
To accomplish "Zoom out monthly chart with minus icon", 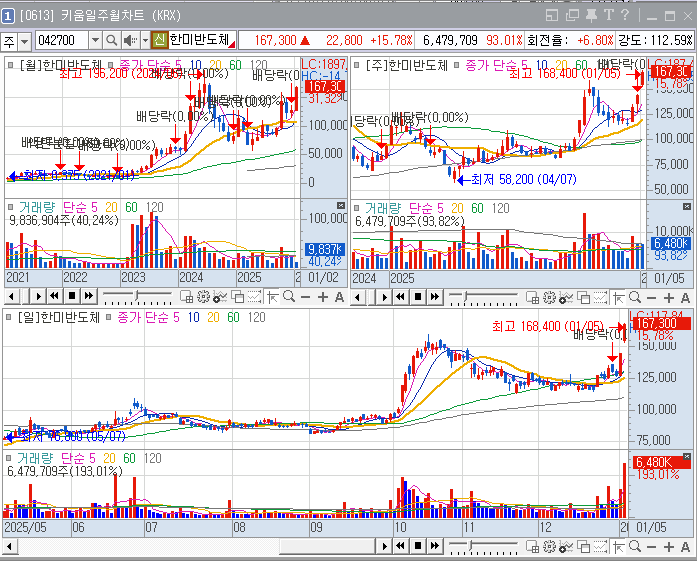I will (305, 297).
